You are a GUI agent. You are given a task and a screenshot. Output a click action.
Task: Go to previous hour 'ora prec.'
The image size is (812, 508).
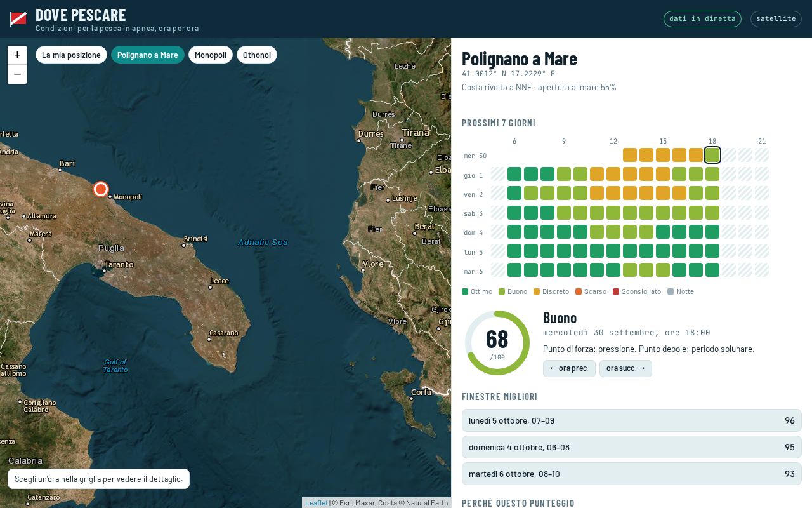pos(569,368)
